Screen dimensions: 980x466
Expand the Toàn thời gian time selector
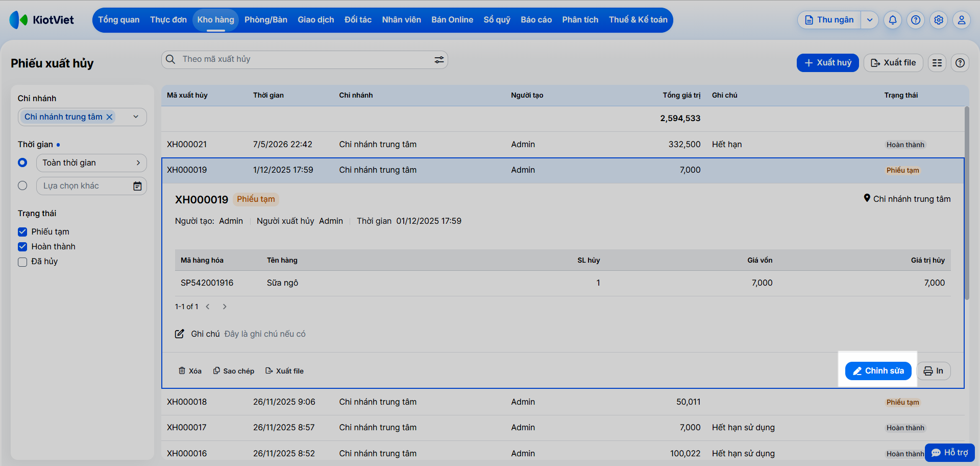click(91, 163)
